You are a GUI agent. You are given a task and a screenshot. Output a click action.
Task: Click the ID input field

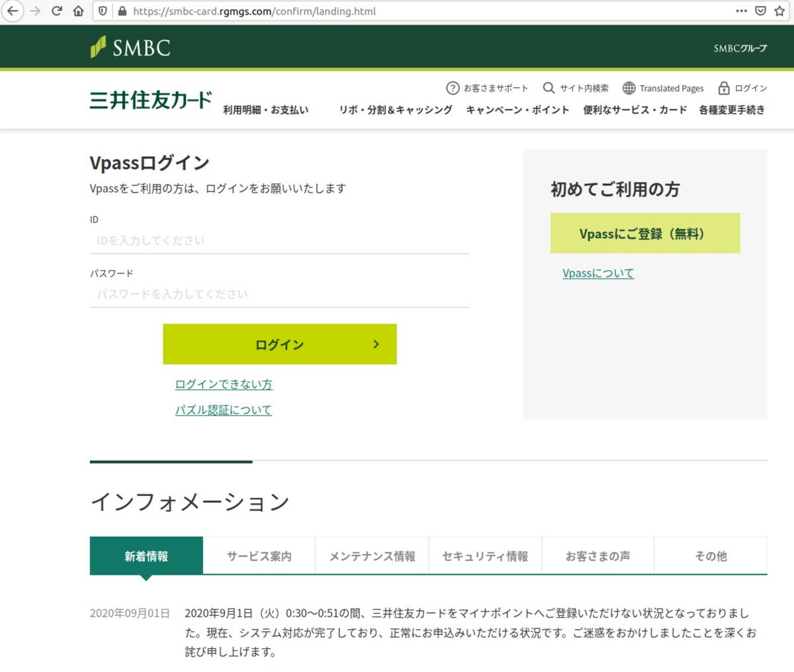click(278, 240)
